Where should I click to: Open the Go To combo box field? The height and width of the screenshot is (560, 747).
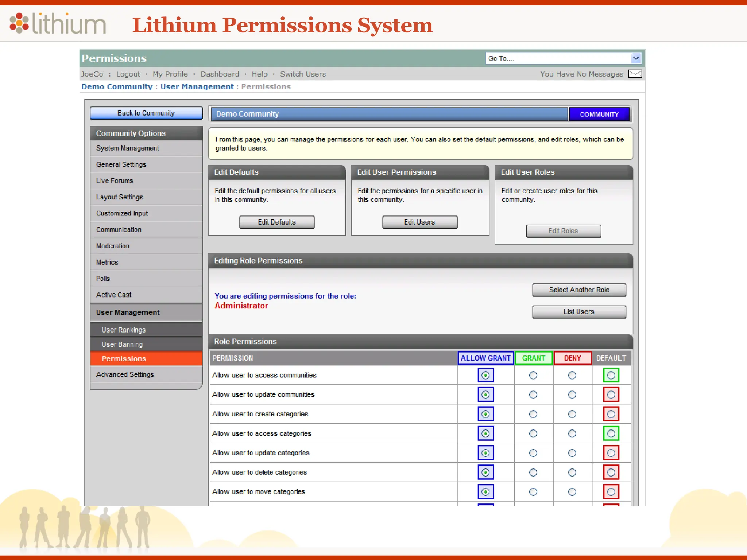point(563,58)
